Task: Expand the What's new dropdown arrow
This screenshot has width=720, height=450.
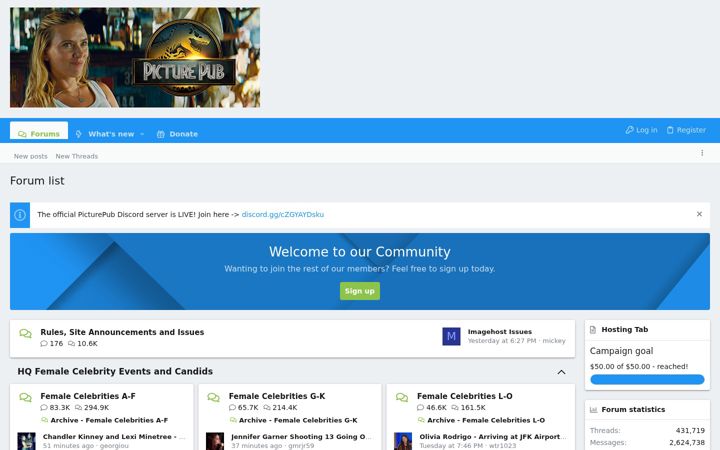Action: 142,134
